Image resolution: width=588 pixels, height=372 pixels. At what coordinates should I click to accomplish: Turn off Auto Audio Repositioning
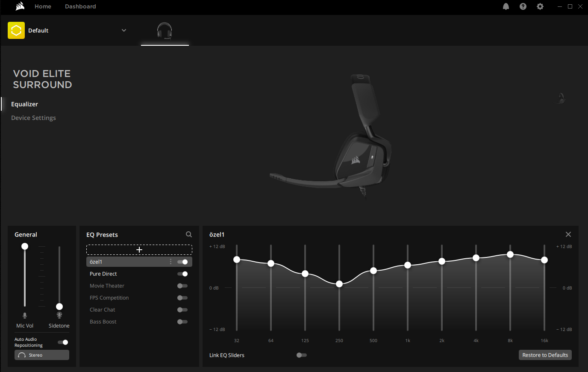click(x=63, y=342)
